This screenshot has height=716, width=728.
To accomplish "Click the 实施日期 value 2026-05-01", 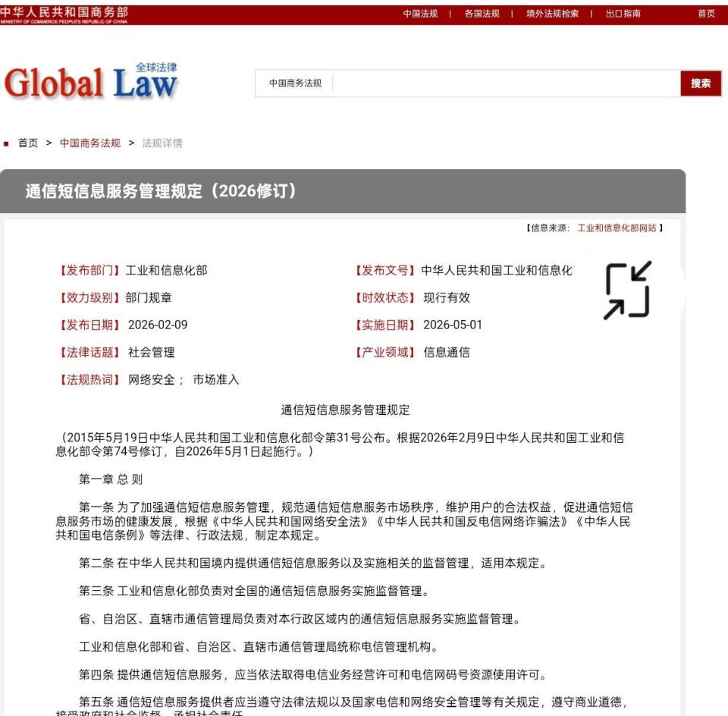I will coord(453,325).
